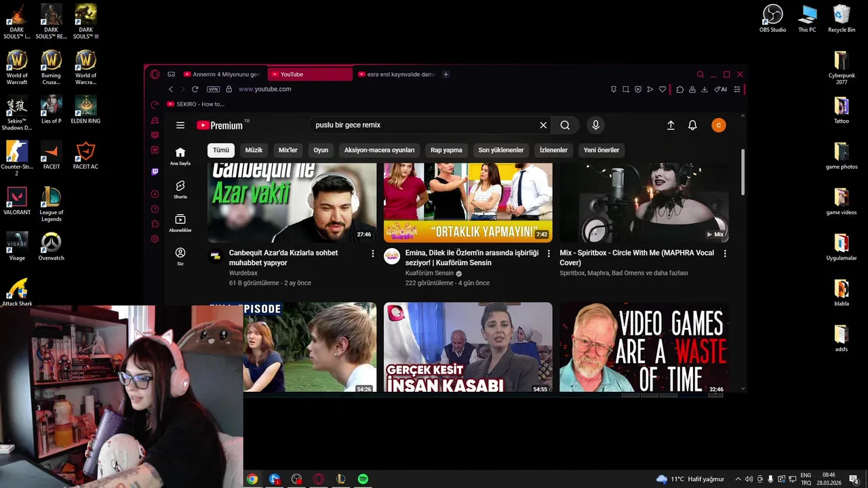Run the search with the magnifier button
Viewport: 868px width, 488px height.
coord(565,125)
